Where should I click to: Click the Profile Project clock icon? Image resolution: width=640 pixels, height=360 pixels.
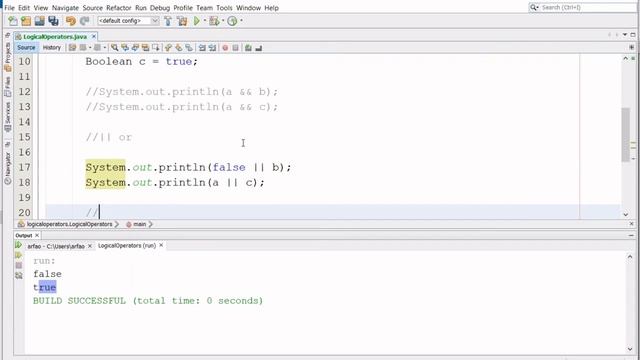point(232,21)
